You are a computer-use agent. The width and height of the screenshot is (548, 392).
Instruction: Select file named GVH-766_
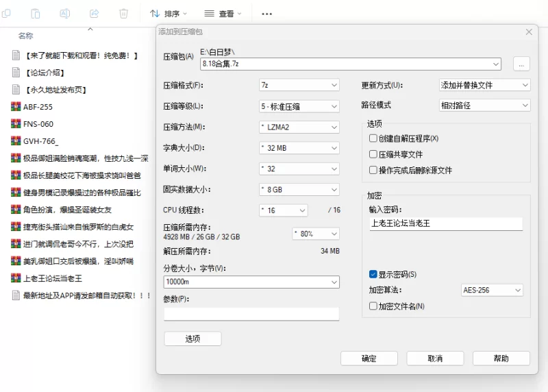[x=41, y=141]
